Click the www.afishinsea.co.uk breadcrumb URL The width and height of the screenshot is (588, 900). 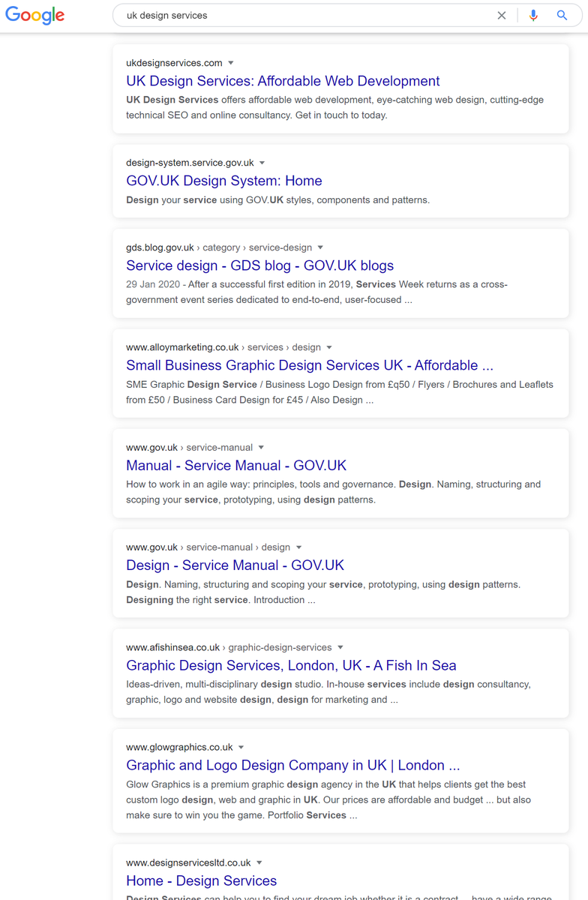click(229, 647)
